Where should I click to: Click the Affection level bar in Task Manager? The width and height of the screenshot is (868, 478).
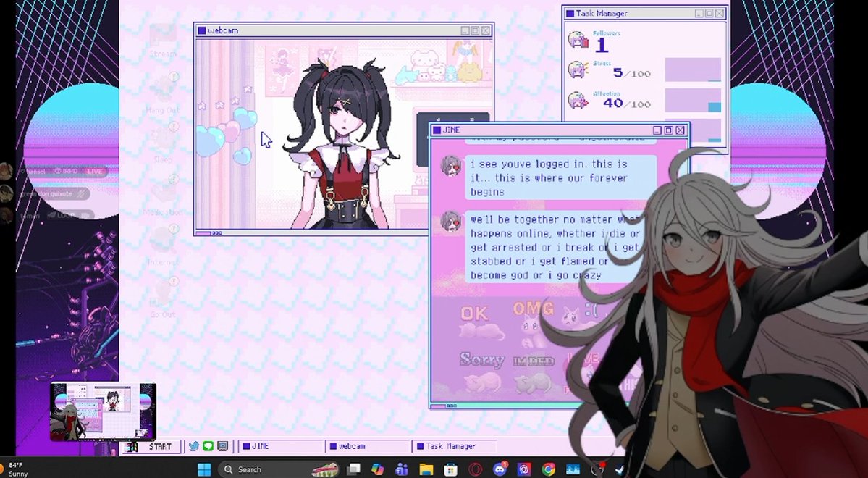(693, 100)
